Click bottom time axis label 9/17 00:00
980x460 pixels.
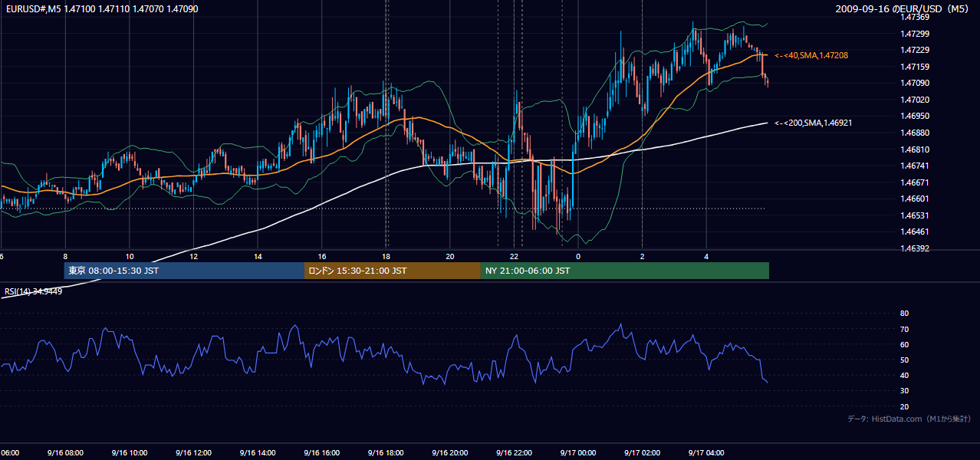(x=578, y=452)
